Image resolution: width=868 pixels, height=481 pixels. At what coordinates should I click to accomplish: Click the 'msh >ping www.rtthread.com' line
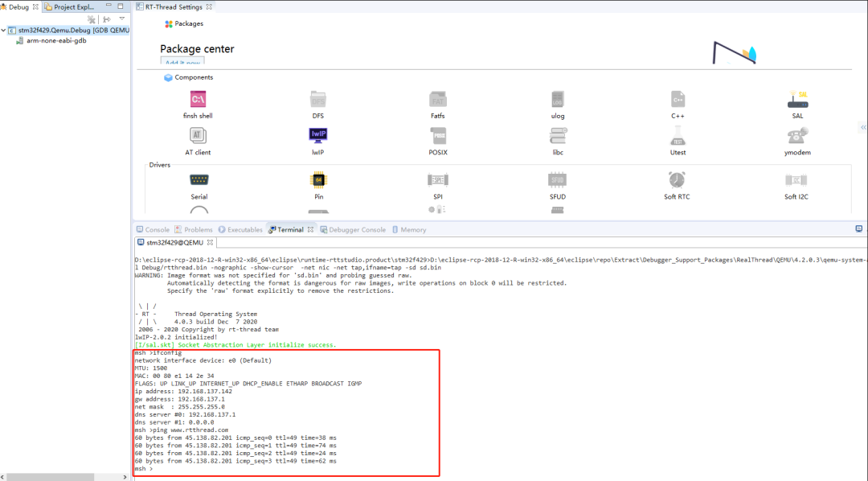(182, 430)
